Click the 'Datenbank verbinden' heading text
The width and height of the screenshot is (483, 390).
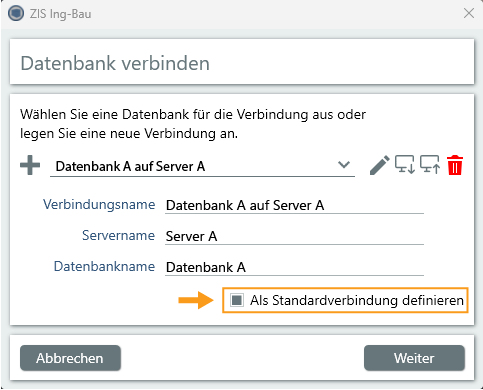coord(115,63)
